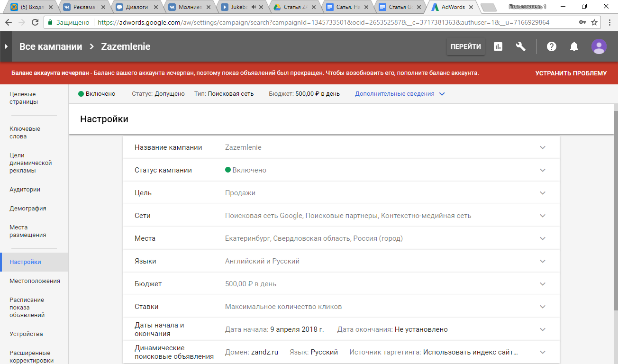This screenshot has height=364, width=618.
Task: Click Все кампании breadcrumb link
Action: click(51, 46)
